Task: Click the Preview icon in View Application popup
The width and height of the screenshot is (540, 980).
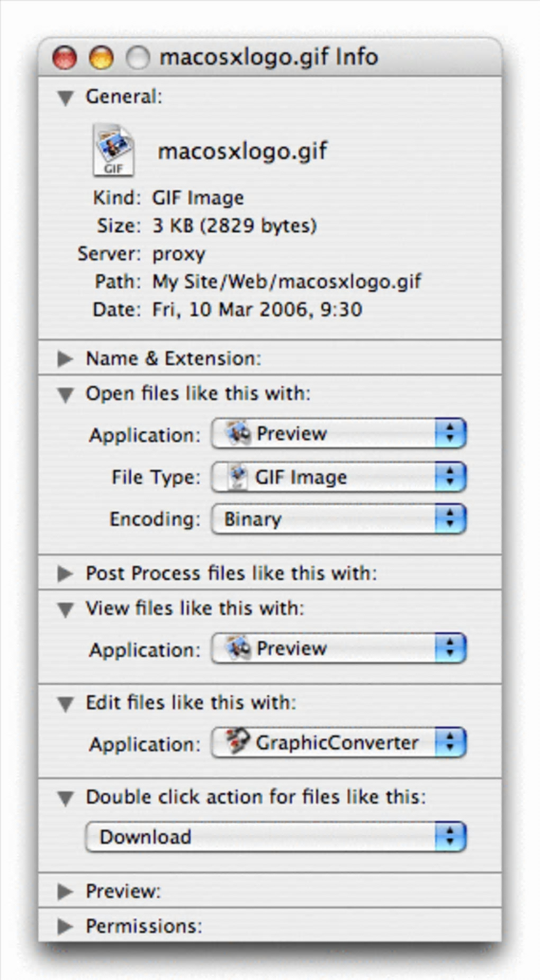Action: (x=238, y=648)
